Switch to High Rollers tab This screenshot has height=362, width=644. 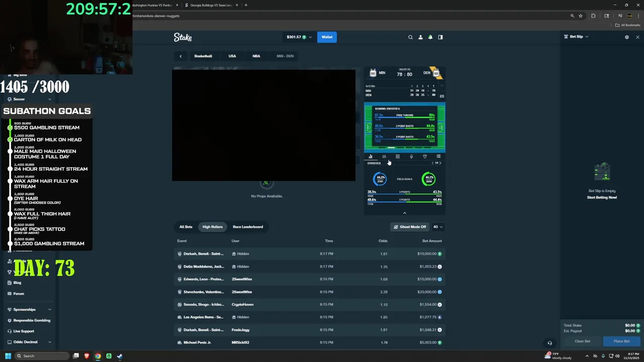tap(212, 227)
